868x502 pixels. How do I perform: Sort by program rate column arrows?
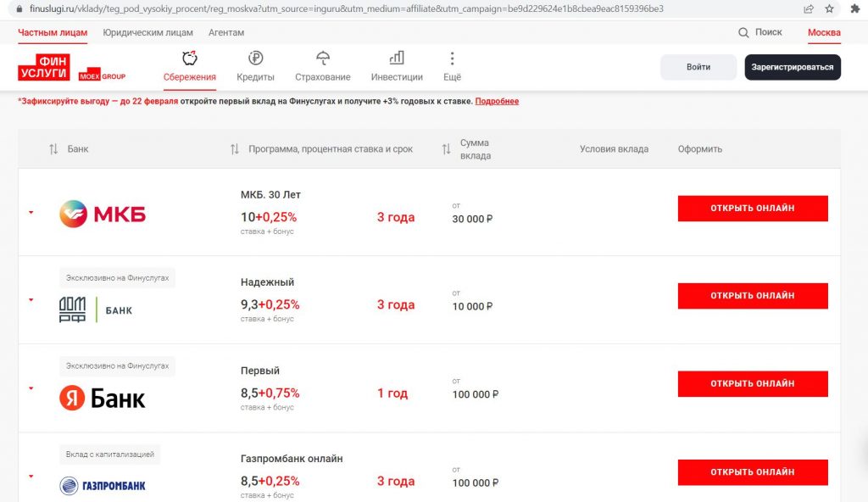coord(235,149)
